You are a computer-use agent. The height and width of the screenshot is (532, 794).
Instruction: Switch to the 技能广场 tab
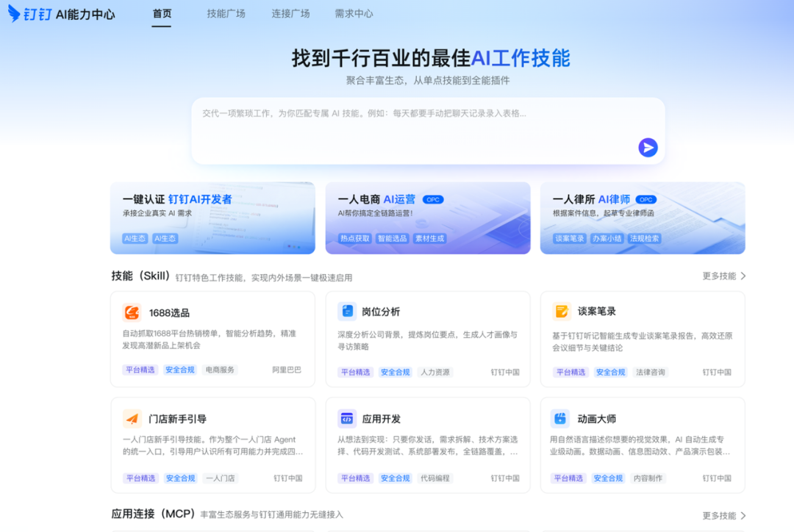coord(225,12)
